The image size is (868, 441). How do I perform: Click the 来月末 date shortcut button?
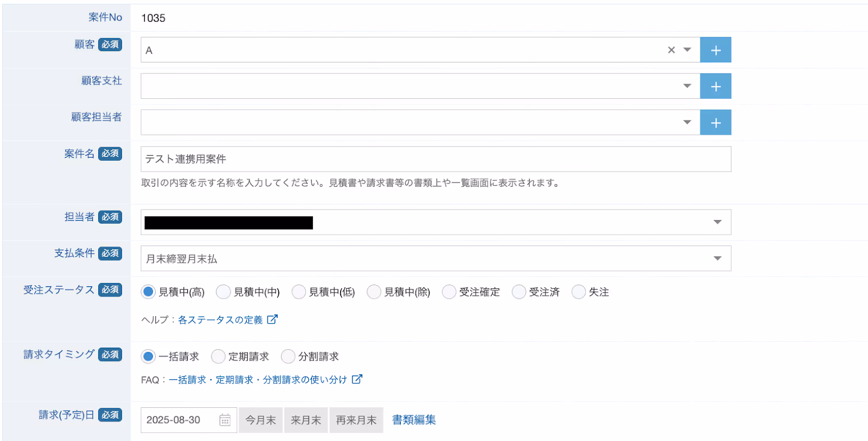click(306, 420)
